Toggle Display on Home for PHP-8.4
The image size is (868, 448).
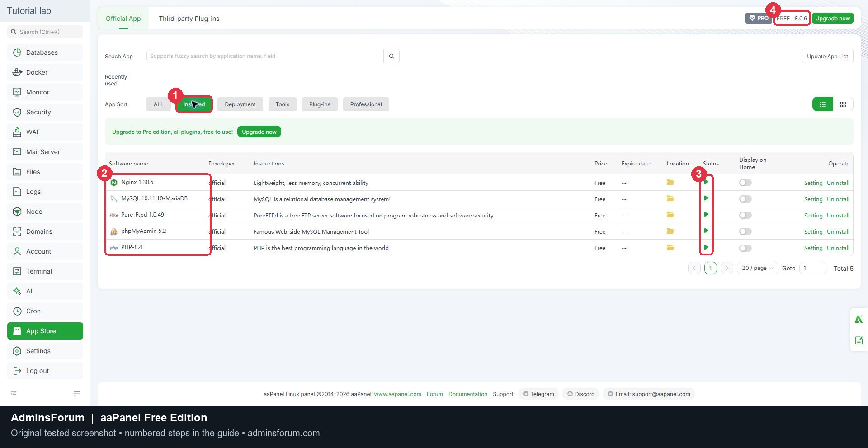[x=745, y=248]
